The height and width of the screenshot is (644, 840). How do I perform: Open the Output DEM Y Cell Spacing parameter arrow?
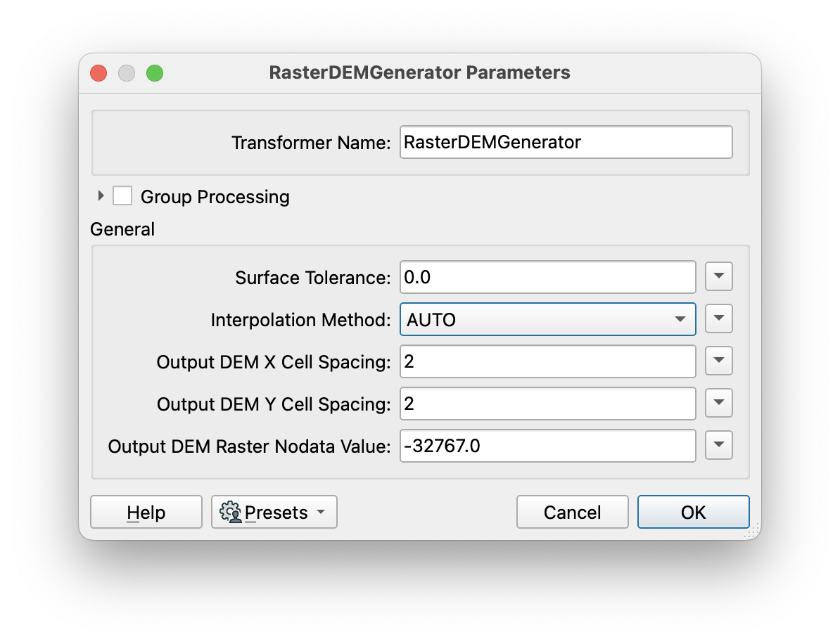pos(718,403)
